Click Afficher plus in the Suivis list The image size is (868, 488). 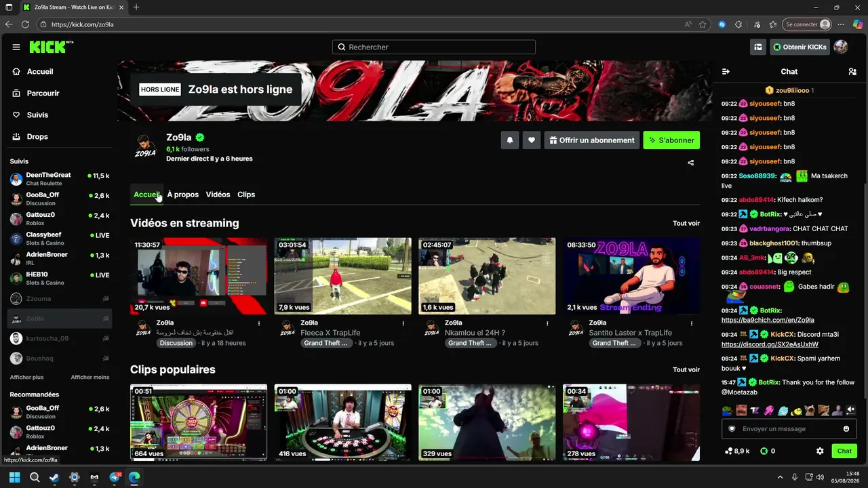(26, 377)
